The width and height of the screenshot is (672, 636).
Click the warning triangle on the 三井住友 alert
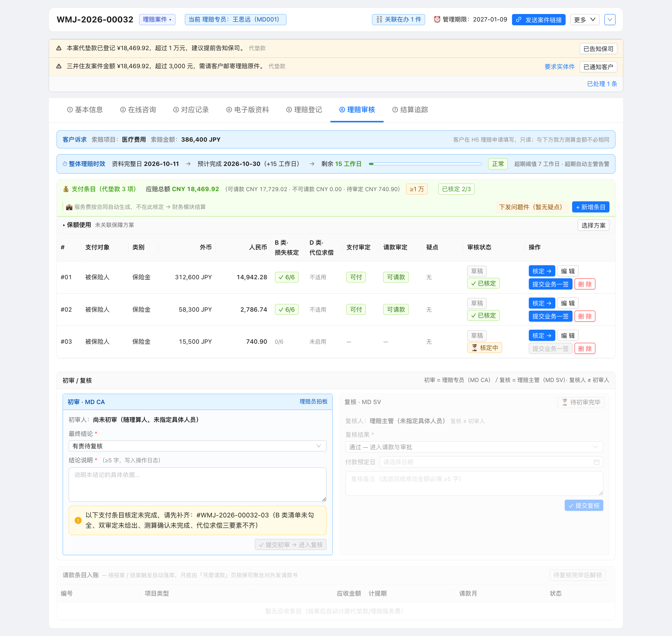click(59, 66)
